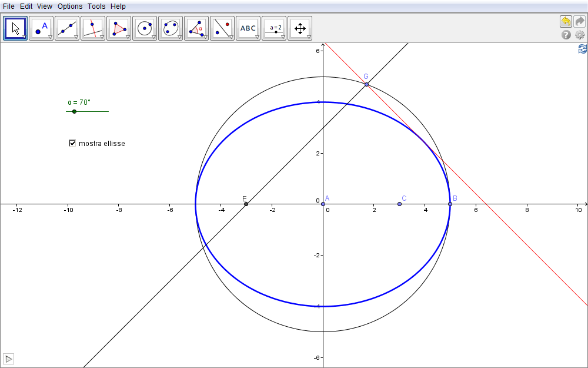Uncheck the 'mostra ellisse' checkbox

coord(72,143)
